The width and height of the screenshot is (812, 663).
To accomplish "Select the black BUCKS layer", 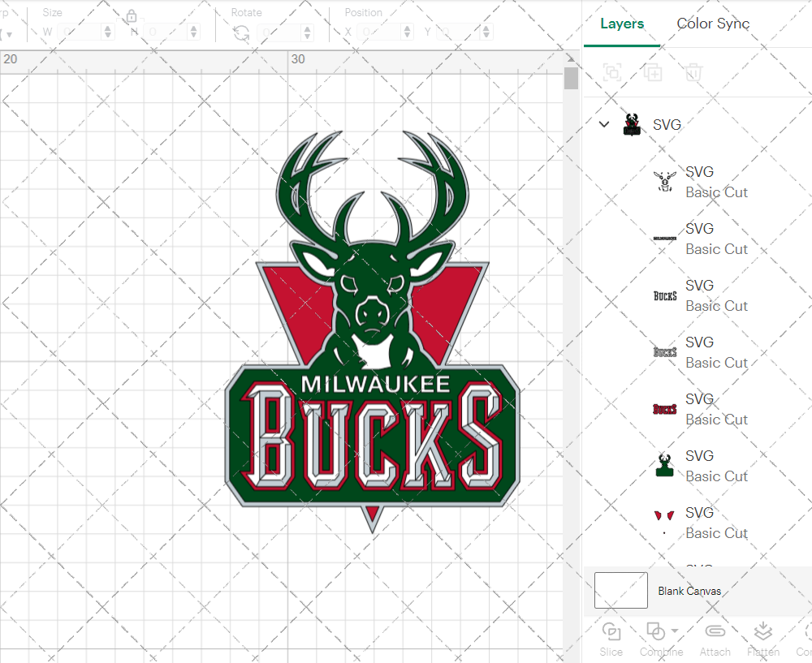I will click(x=700, y=295).
